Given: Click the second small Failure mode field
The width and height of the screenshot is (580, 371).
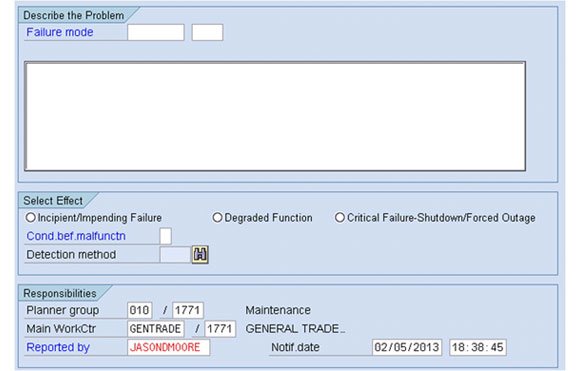Looking at the screenshot, I should [x=207, y=32].
